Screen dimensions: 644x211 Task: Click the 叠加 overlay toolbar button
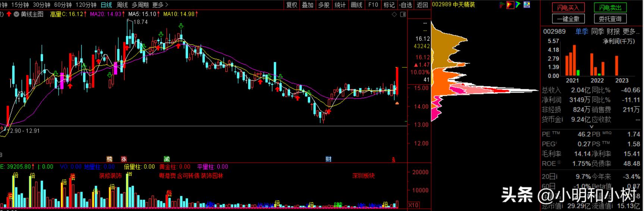tap(308, 5)
